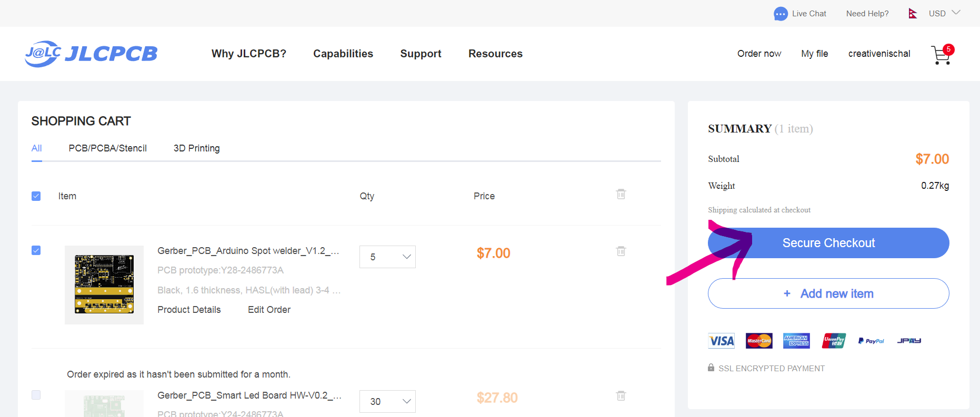Click the Subtotal $7.00 amount
The height and width of the screenshot is (417, 980).
click(932, 159)
